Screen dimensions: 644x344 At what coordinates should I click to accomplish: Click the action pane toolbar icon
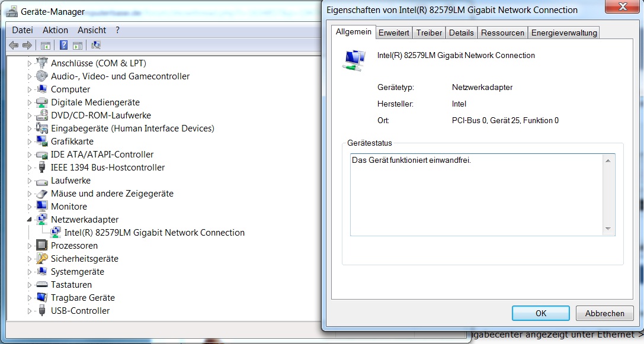77,45
